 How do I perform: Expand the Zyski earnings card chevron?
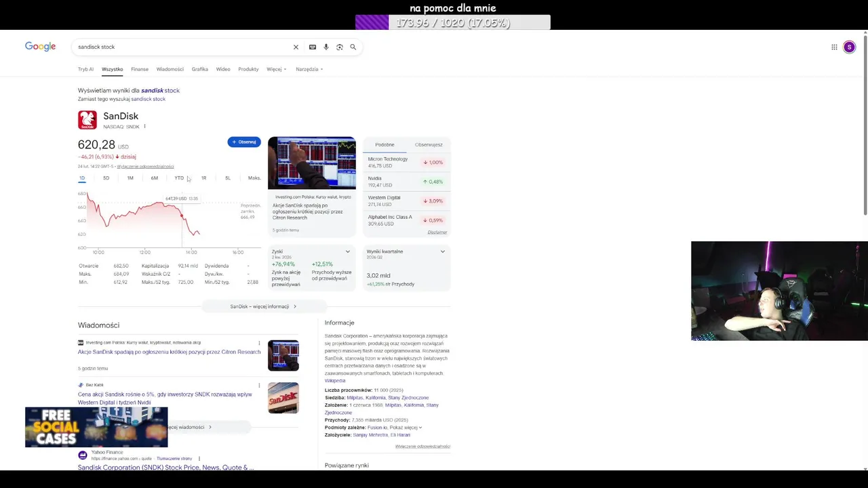(x=348, y=251)
